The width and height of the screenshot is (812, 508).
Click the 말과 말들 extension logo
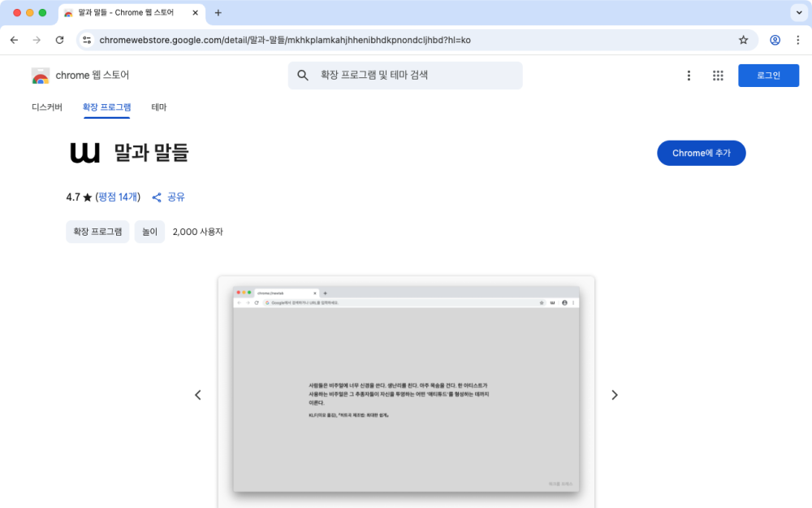point(85,153)
